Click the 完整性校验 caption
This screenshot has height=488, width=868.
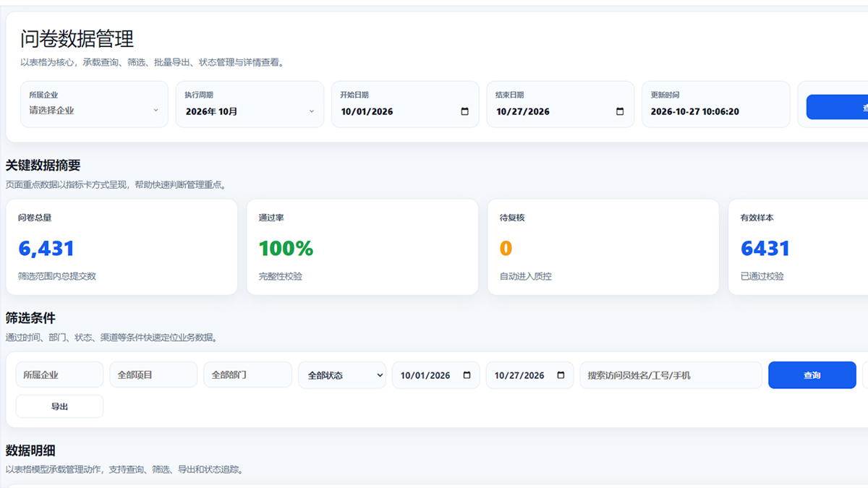[281, 276]
